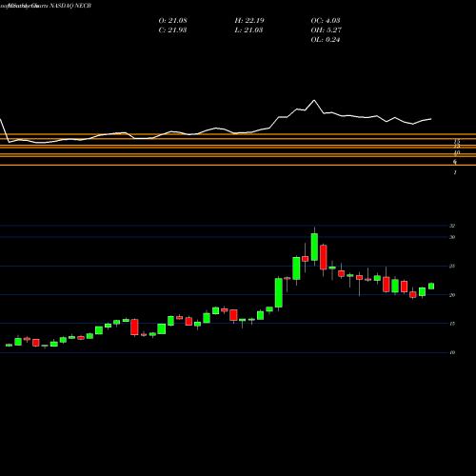Select the high value H: 22.19
Screen dimensions: 476x476
(249, 21)
